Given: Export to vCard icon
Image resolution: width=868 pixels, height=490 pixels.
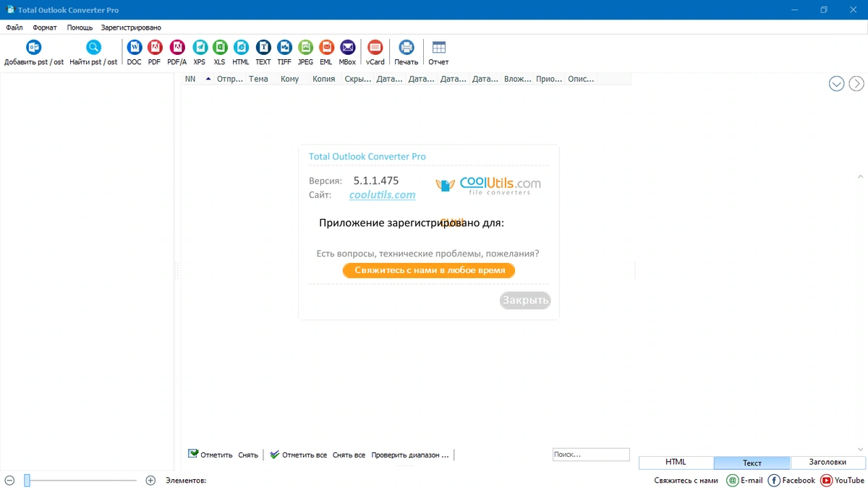Looking at the screenshot, I should click(x=375, y=48).
